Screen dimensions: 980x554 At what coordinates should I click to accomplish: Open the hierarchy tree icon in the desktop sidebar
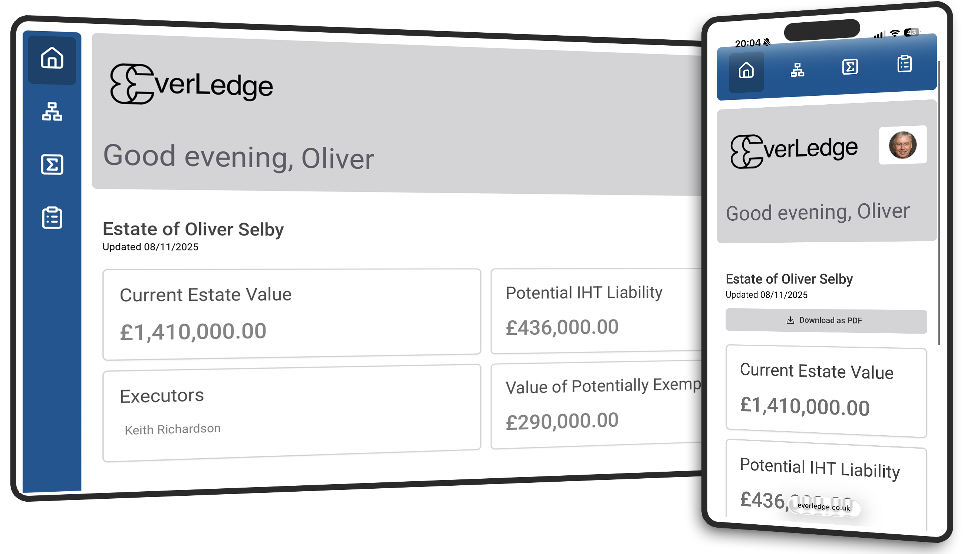[52, 111]
